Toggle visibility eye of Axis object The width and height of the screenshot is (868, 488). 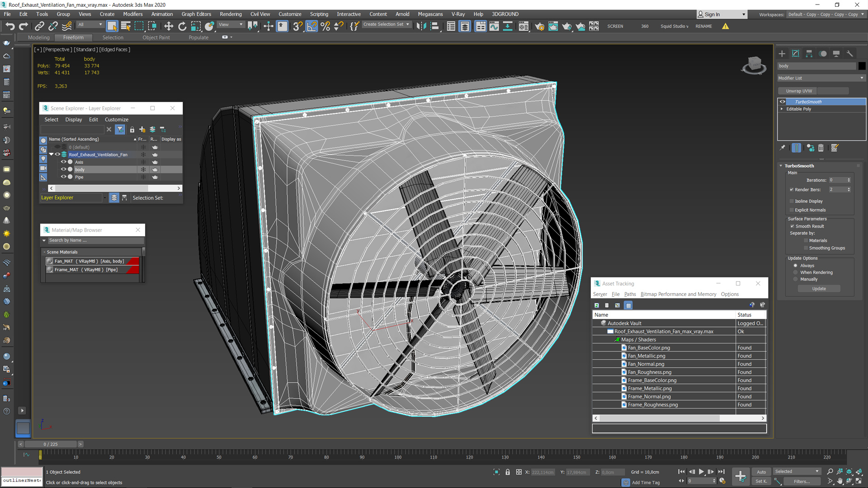pyautogui.click(x=64, y=162)
